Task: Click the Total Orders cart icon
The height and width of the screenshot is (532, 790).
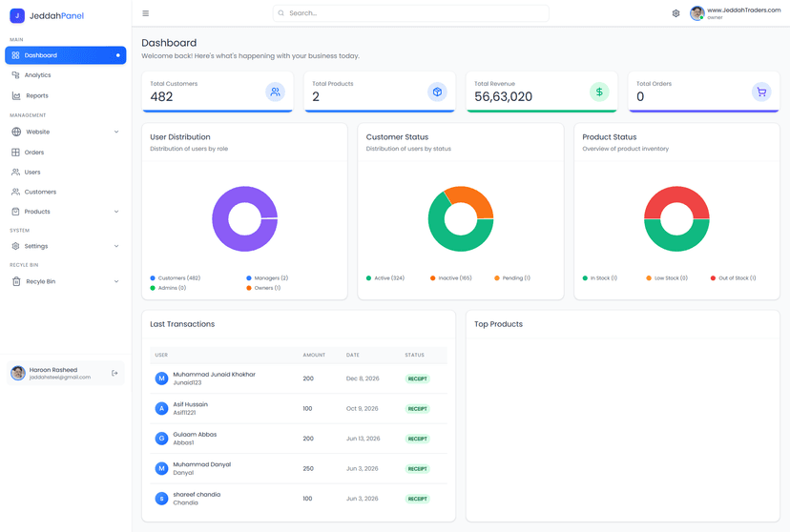Action: pyautogui.click(x=761, y=92)
